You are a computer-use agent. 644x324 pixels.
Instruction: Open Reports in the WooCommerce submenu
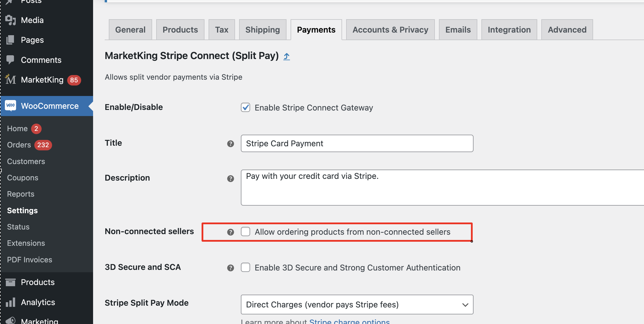tap(21, 194)
